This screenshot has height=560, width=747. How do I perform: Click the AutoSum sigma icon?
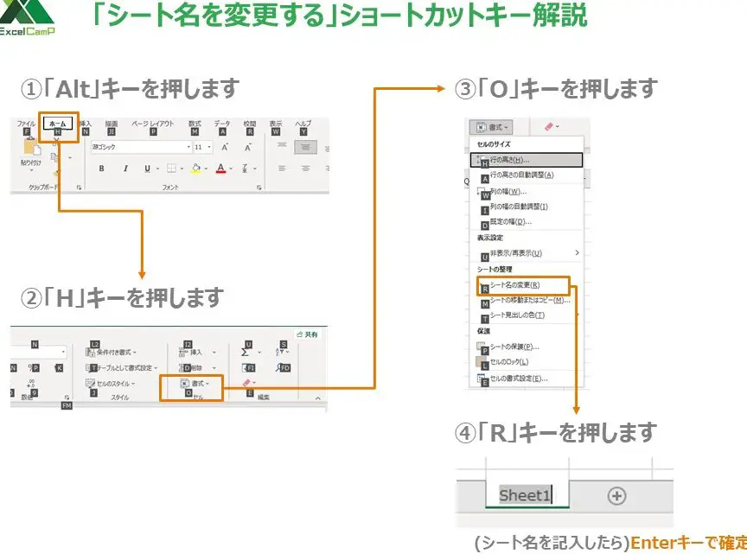pos(246,351)
